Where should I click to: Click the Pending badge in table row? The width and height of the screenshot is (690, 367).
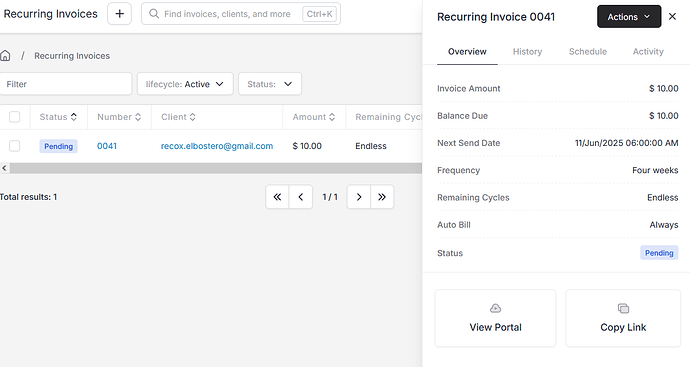pyautogui.click(x=58, y=146)
